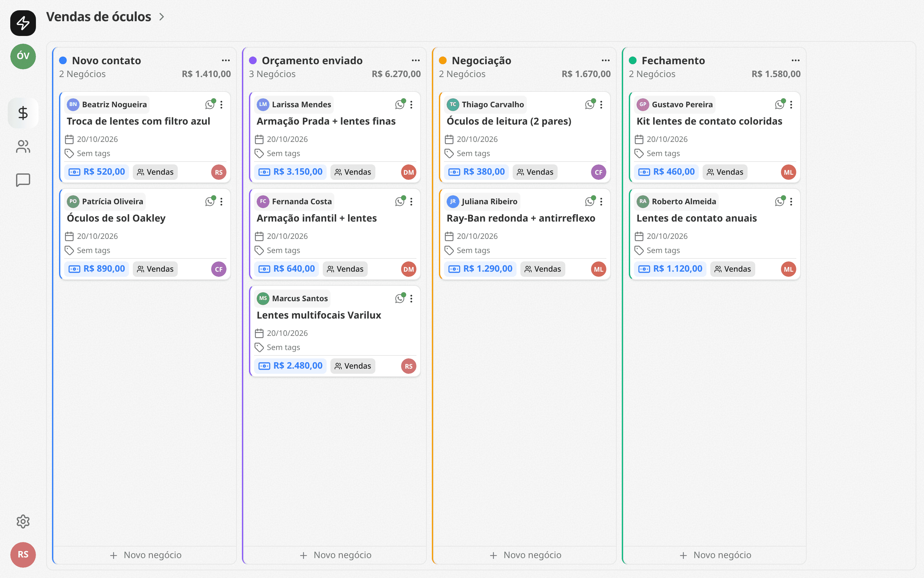
Task: Add Novo negócio in Fechamento column
Action: 715,555
